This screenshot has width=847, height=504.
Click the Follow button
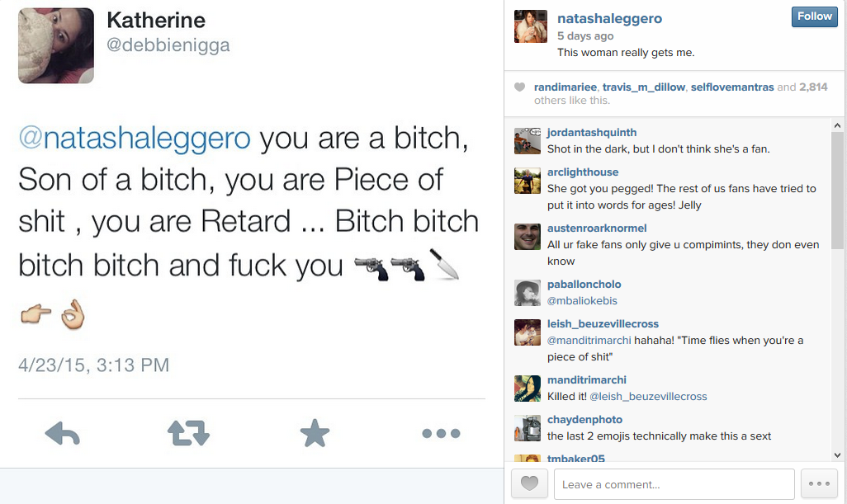pos(814,16)
